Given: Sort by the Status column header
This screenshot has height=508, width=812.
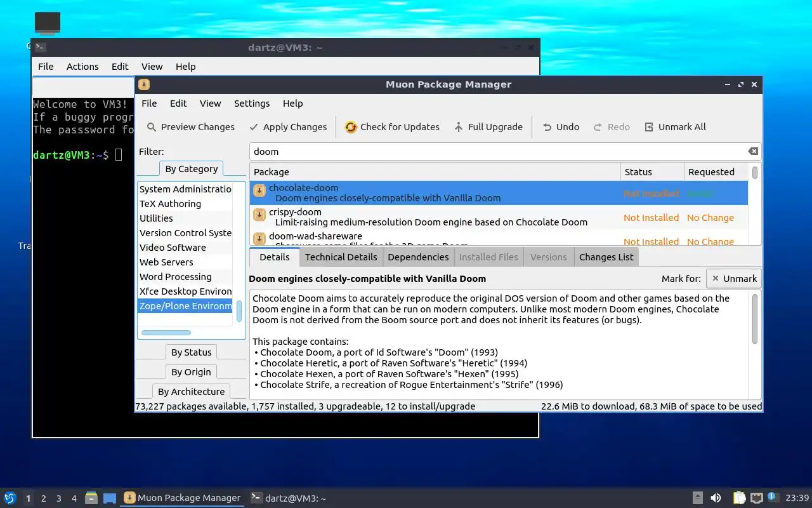Looking at the screenshot, I should (652, 172).
